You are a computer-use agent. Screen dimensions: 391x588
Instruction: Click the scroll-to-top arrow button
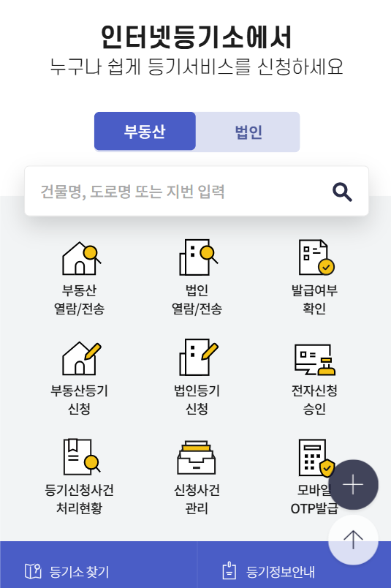[353, 540]
